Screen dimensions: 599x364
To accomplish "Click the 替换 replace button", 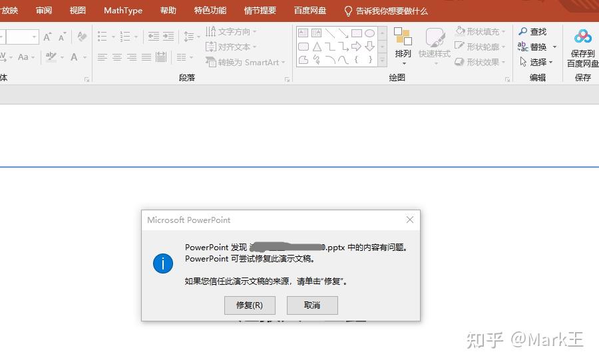I will [x=532, y=47].
